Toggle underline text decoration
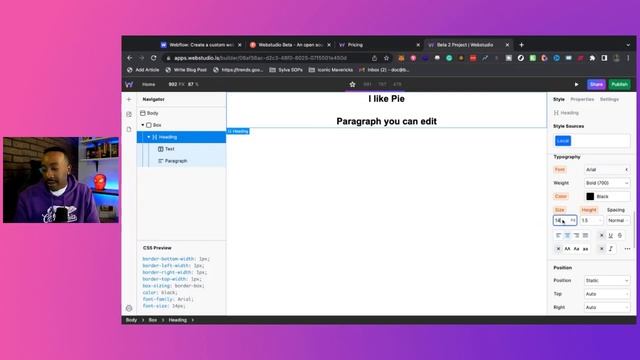 pos(611,236)
